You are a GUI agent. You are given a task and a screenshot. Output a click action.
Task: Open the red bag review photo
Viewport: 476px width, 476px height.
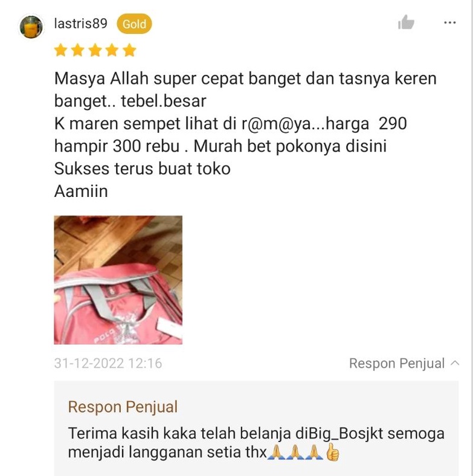[x=118, y=280]
